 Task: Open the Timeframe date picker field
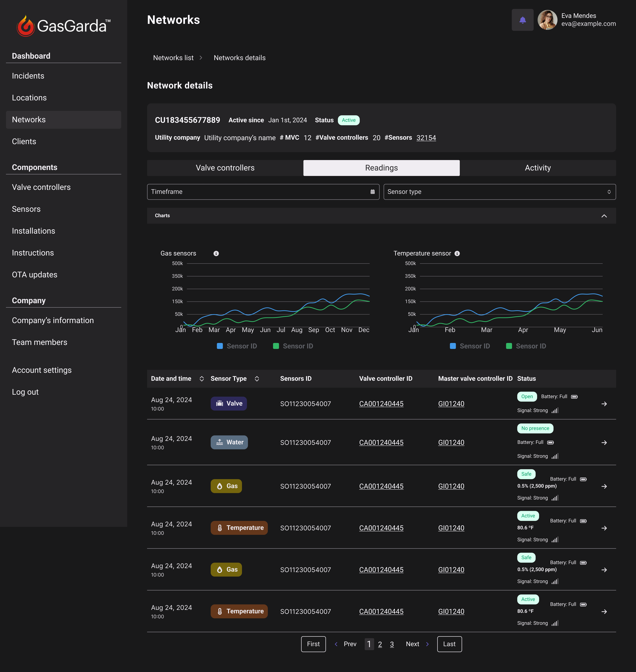tap(263, 192)
